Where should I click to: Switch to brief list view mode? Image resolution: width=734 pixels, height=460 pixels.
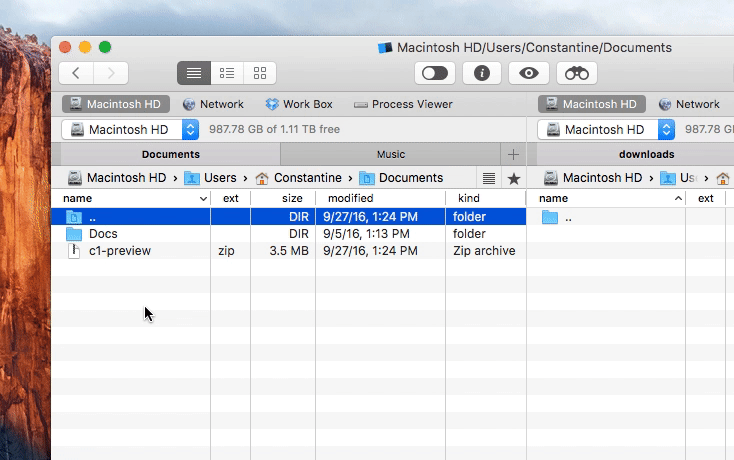click(227, 73)
